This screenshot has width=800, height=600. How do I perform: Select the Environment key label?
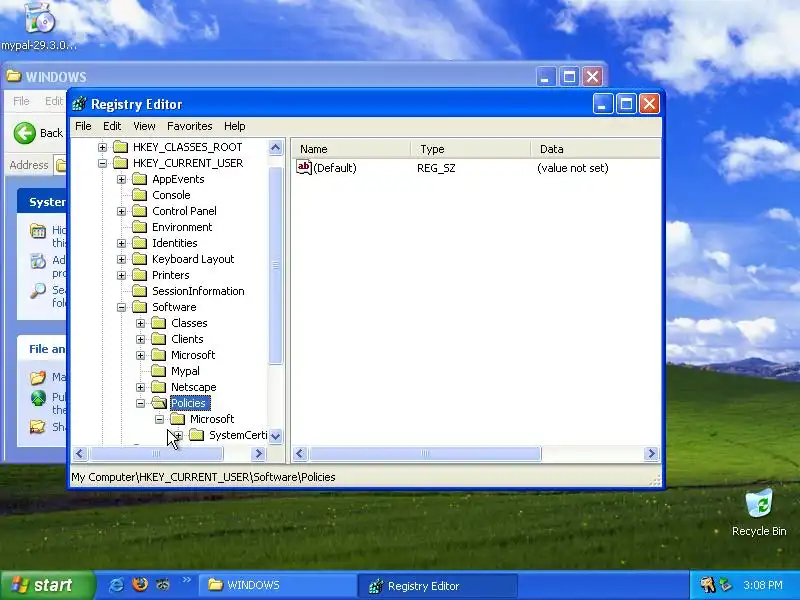click(182, 227)
